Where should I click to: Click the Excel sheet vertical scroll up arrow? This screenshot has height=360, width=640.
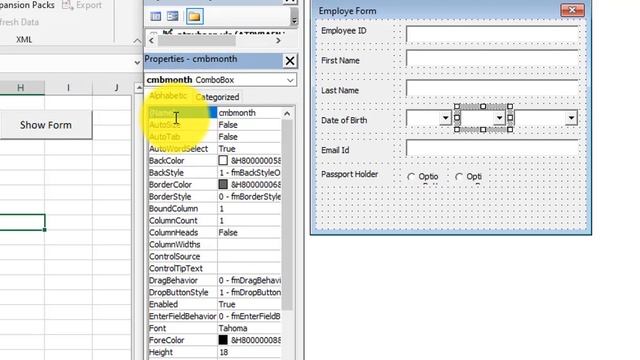pyautogui.click(x=139, y=88)
